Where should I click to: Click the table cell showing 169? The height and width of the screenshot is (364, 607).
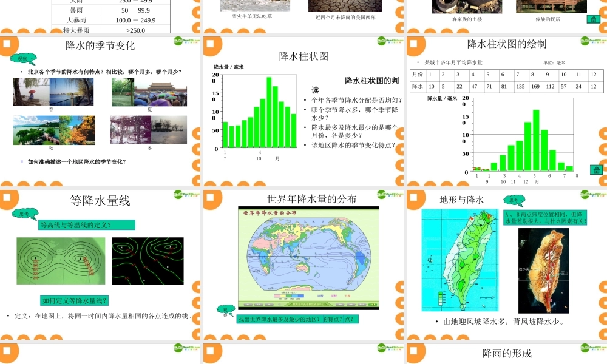click(x=535, y=87)
